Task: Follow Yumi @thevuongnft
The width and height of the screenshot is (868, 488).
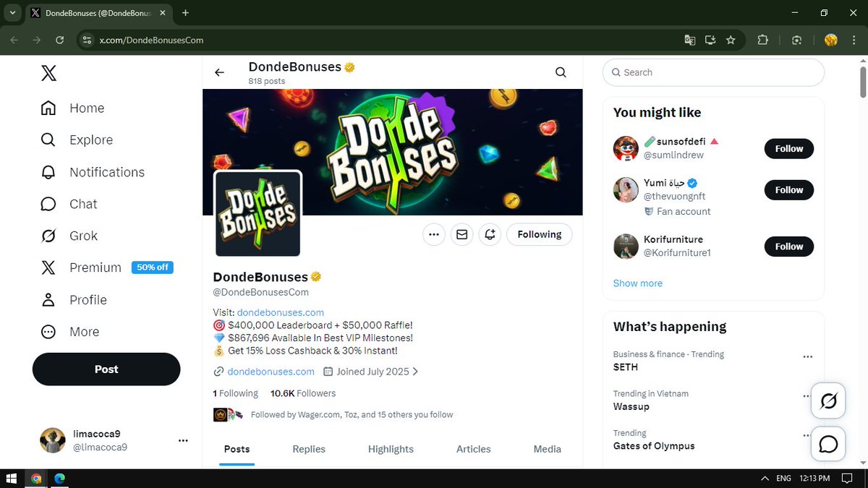Action: (x=789, y=190)
